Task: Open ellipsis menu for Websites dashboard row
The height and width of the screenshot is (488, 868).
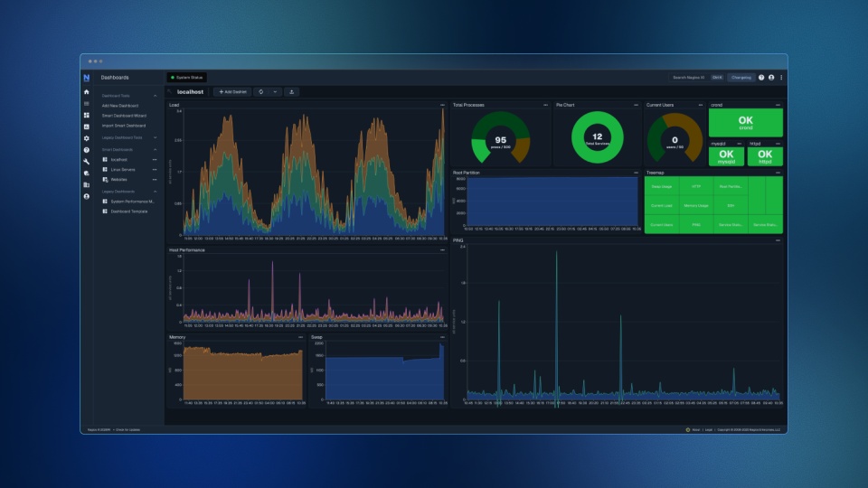Action: coord(155,180)
